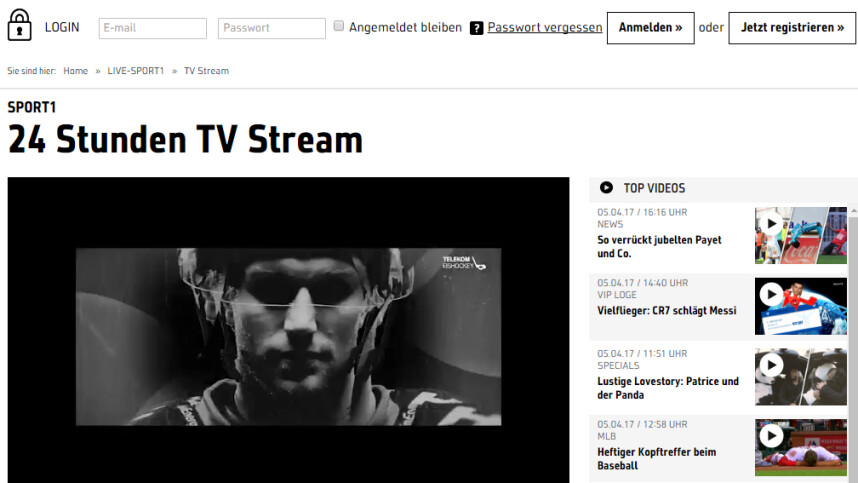
Task: Click the VIP LOGE category label
Action: 617,295
